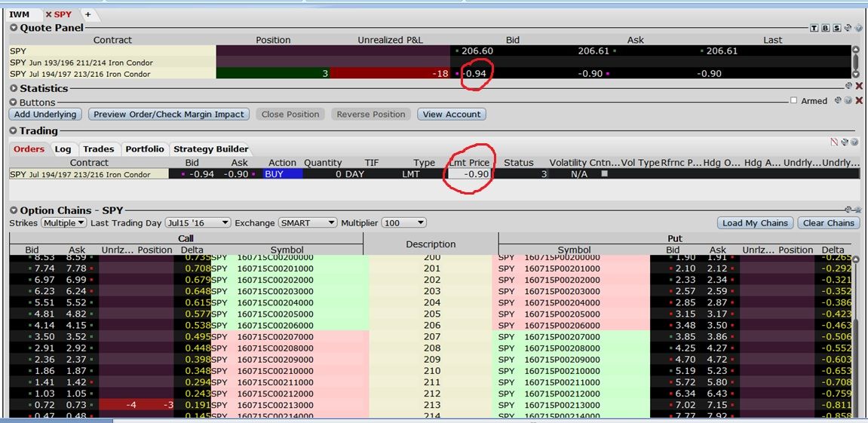868x423 pixels.
Task: Open Option Chains configuration wrench
Action: (848, 210)
